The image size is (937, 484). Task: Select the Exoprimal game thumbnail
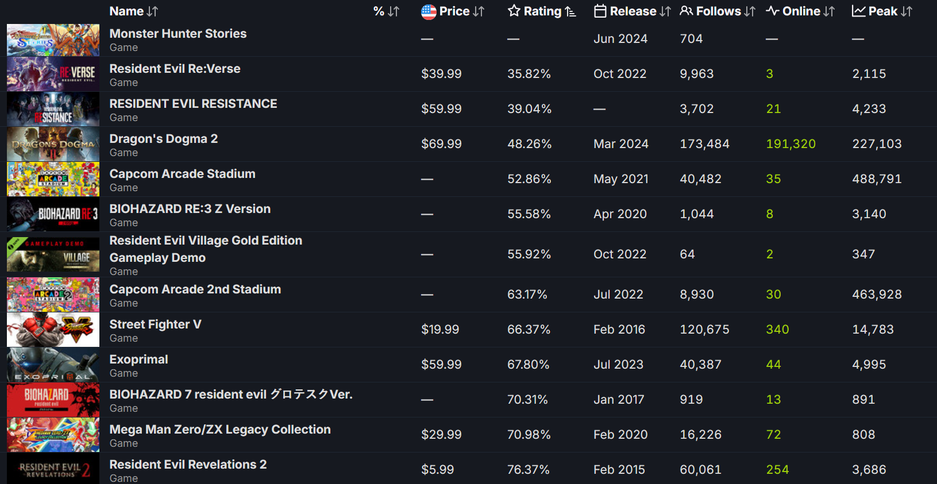click(x=53, y=365)
